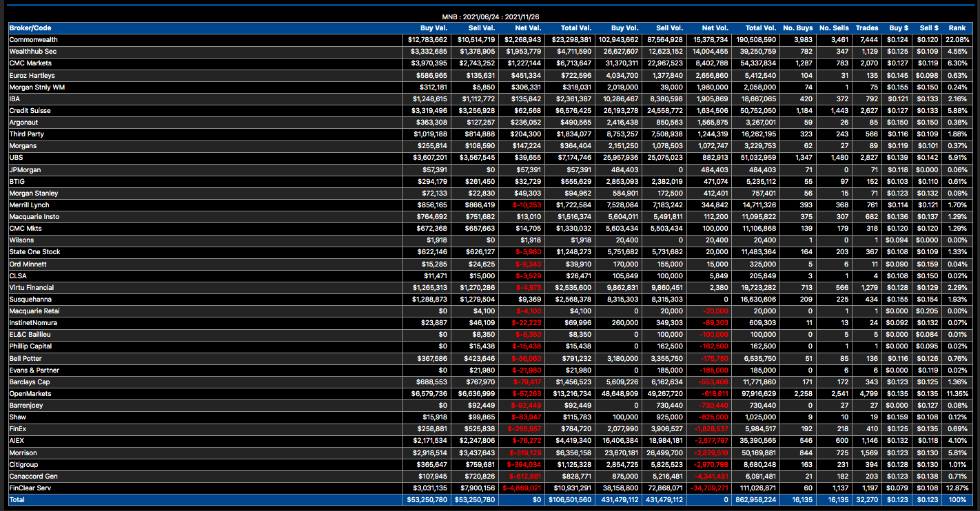Select the IBA broker row
Viewport: 980px width, 511px height.
[x=490, y=98]
